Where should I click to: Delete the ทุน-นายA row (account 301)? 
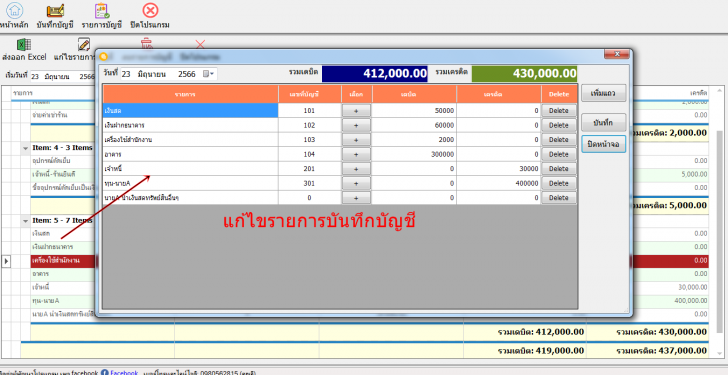[x=559, y=183]
